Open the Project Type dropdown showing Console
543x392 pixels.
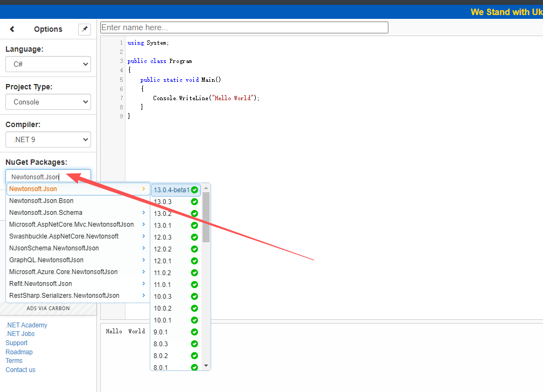(48, 102)
